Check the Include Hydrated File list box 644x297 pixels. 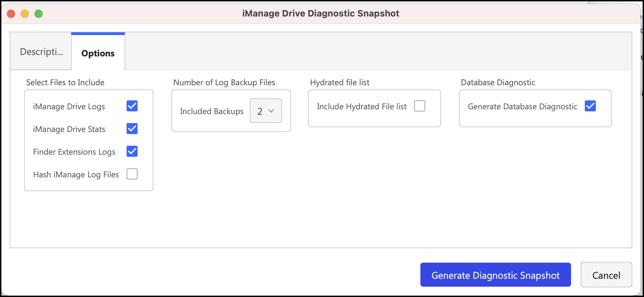coord(420,106)
